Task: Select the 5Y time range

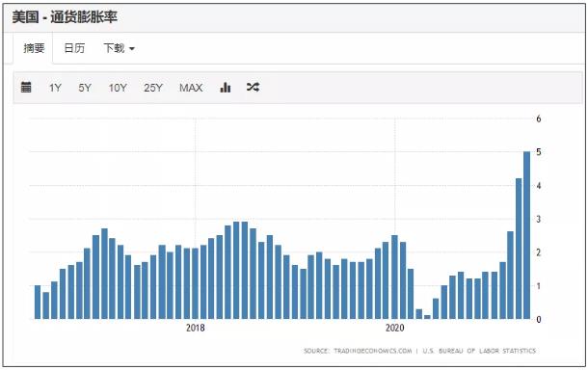Action: tap(85, 88)
